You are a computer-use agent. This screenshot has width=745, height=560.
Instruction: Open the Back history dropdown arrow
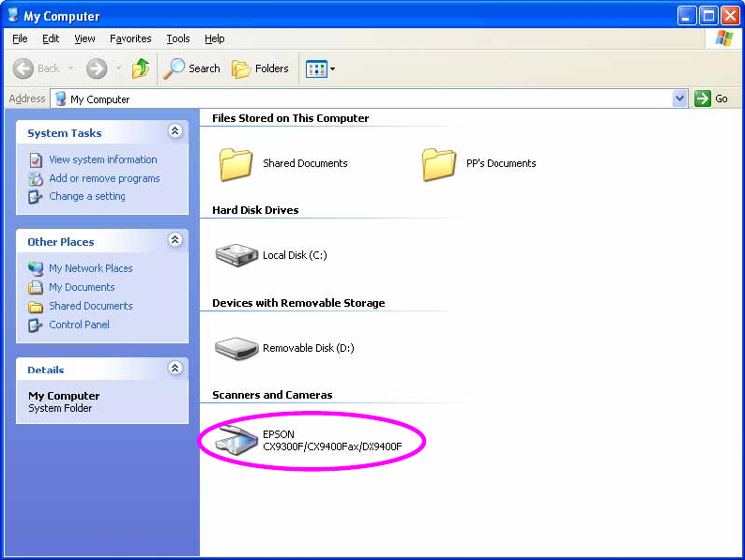coord(70,68)
